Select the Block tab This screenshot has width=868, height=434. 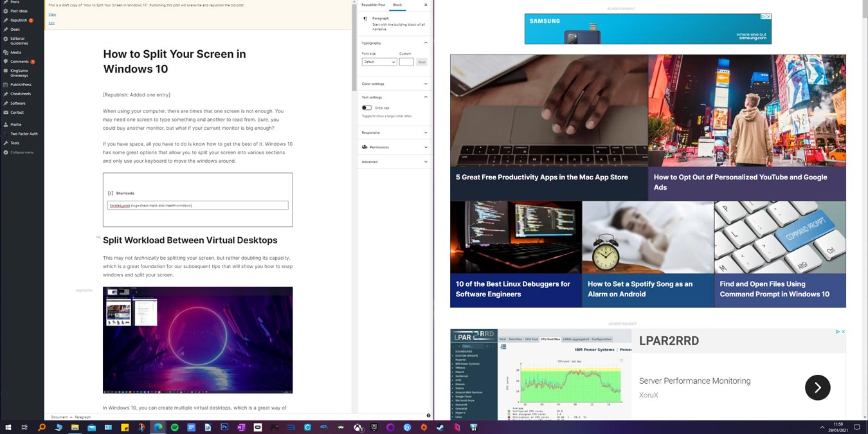[397, 5]
